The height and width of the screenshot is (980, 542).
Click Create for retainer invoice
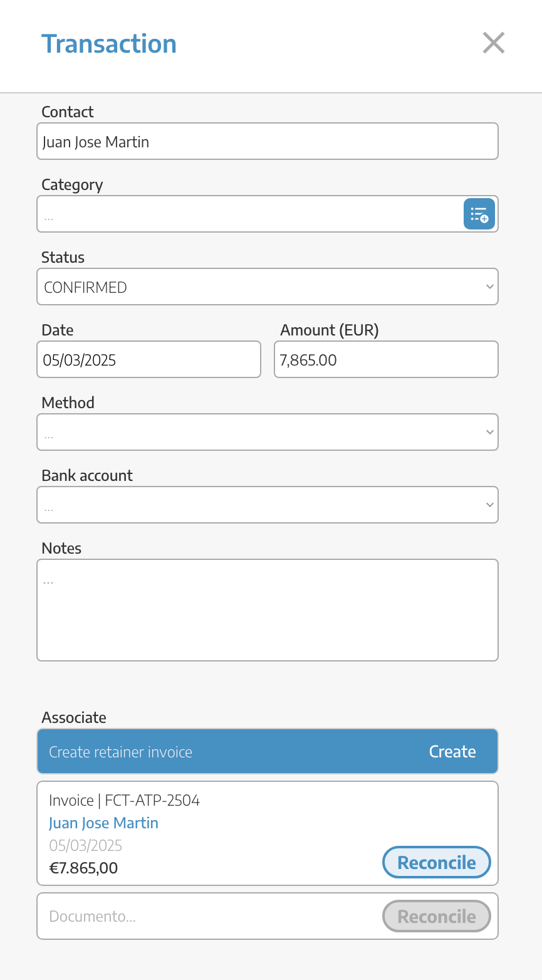(x=452, y=751)
